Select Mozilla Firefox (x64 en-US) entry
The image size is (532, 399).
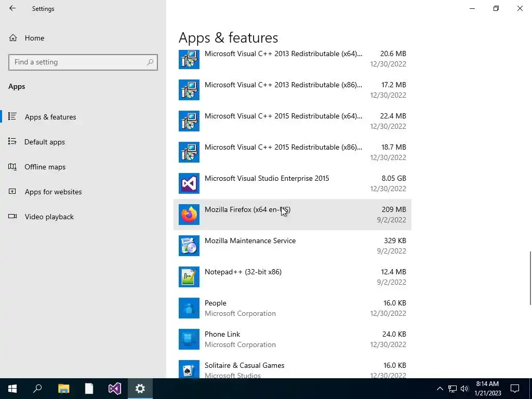click(292, 215)
